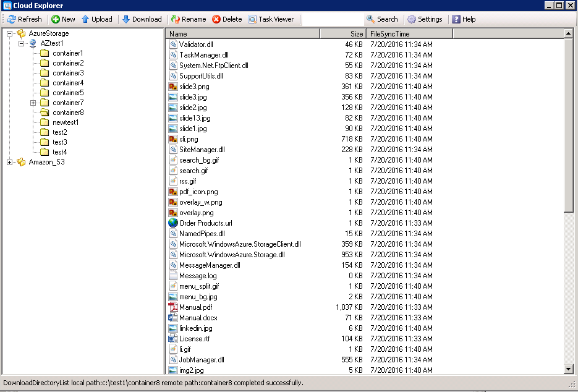The image size is (578, 392).
Task: Click the Refresh toolbar icon
Action: [11, 19]
